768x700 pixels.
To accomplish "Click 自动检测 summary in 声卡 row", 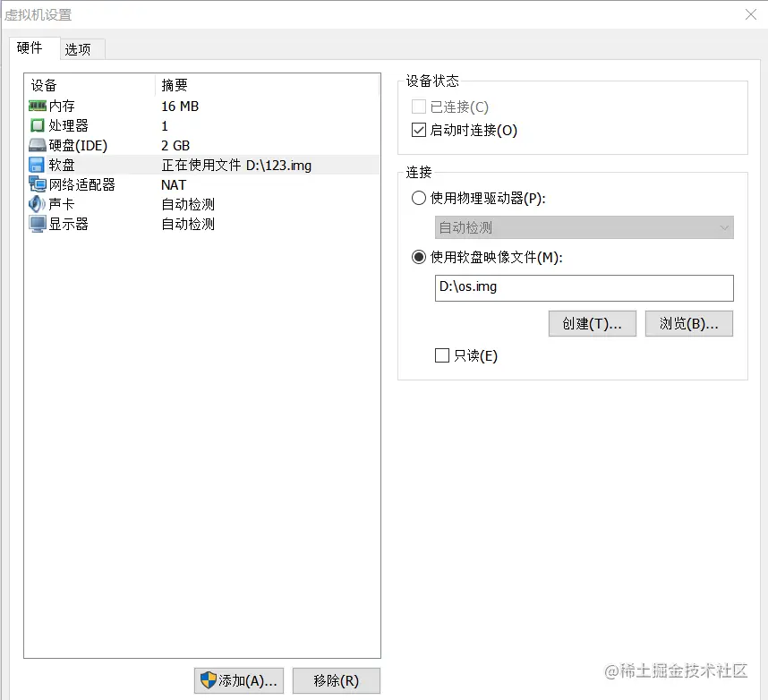I will coord(188,204).
